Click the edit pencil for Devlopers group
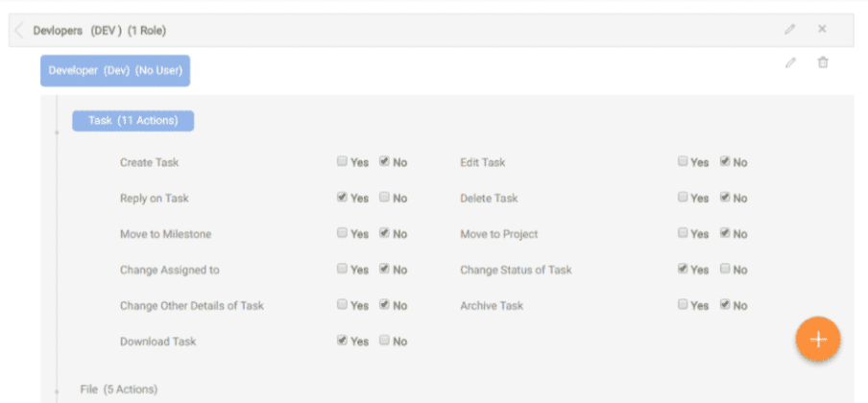 (x=789, y=30)
